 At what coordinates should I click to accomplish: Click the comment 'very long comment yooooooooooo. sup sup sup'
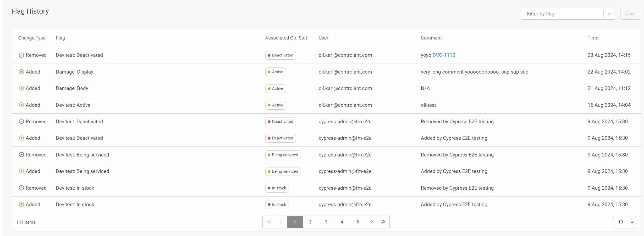(x=474, y=72)
